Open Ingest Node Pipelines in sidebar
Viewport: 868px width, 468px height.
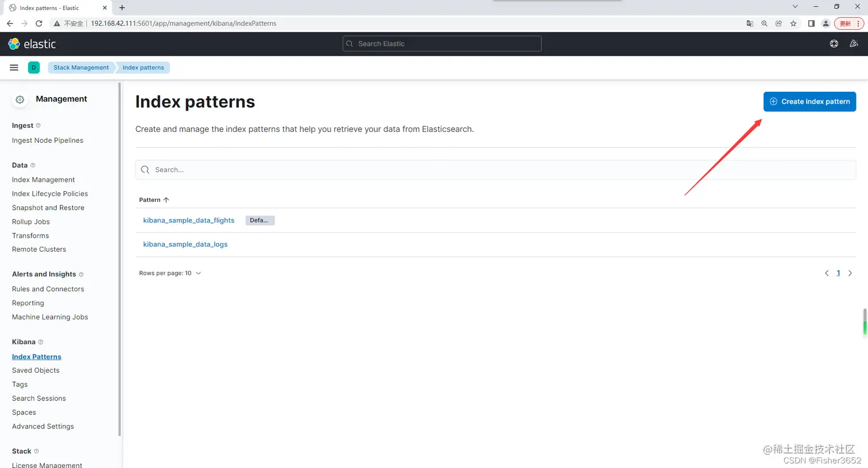tap(48, 141)
